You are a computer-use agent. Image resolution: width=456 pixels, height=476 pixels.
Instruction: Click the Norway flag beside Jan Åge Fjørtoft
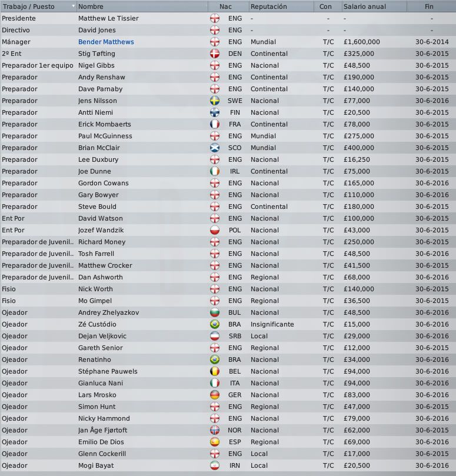point(215,431)
